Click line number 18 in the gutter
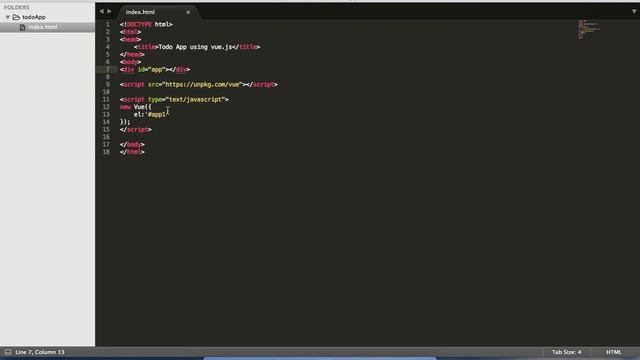 point(106,152)
